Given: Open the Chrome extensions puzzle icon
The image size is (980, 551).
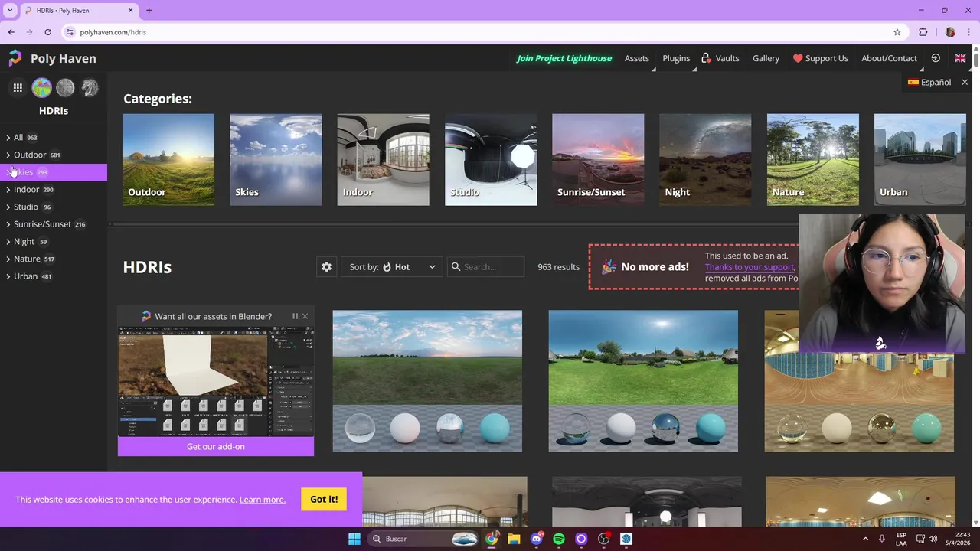Looking at the screenshot, I should point(923,32).
